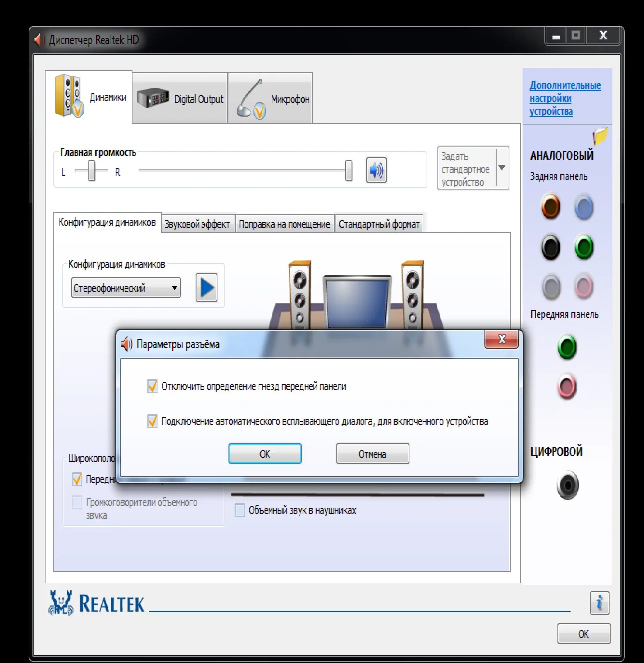Image resolution: width=644 pixels, height=663 pixels.
Task: Click Задать стандартное устройство button
Action: point(467,168)
